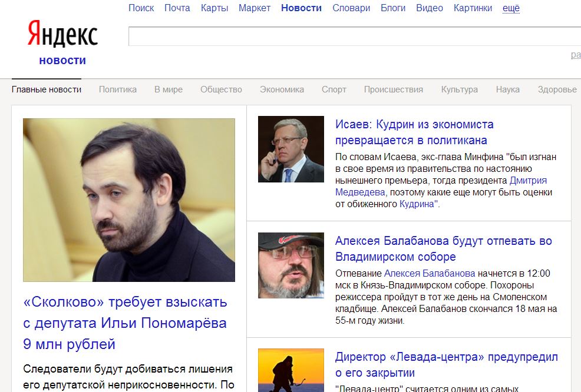Open Маркет service link

point(255,8)
